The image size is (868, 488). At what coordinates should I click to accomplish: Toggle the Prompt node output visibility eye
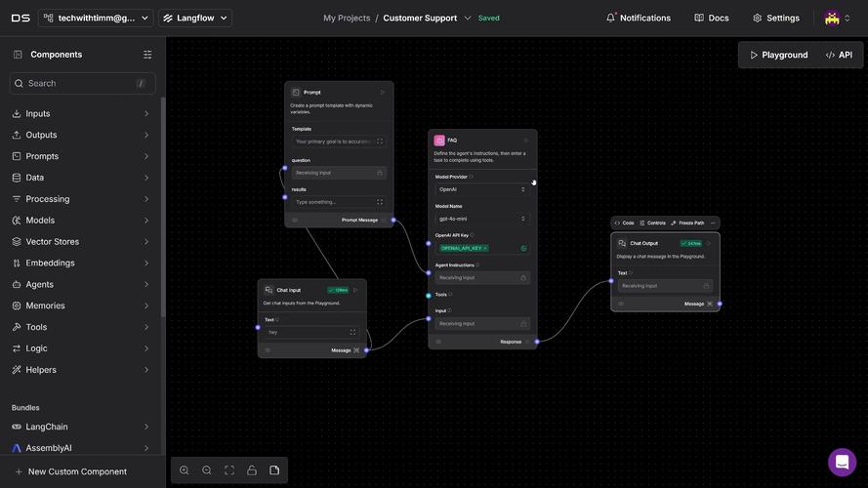tap(295, 220)
